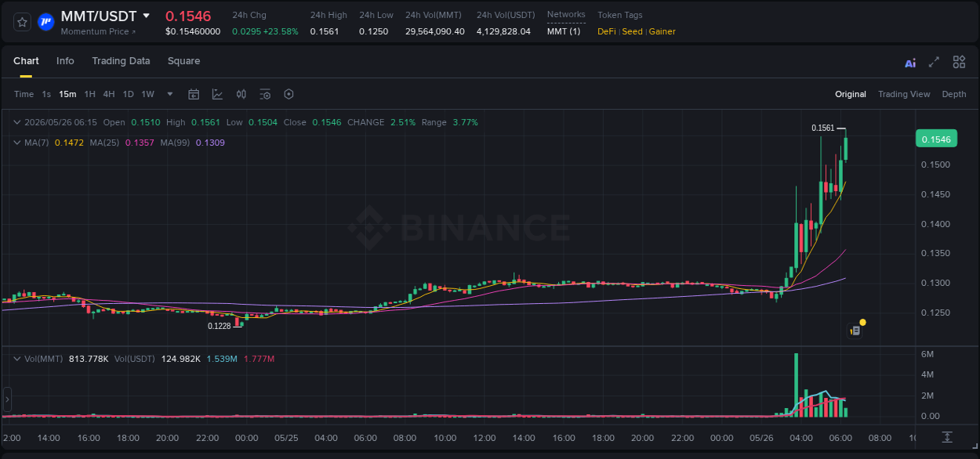Click the CHANGE 2.51% value
Image resolution: width=980 pixels, height=459 pixels.
coord(402,122)
